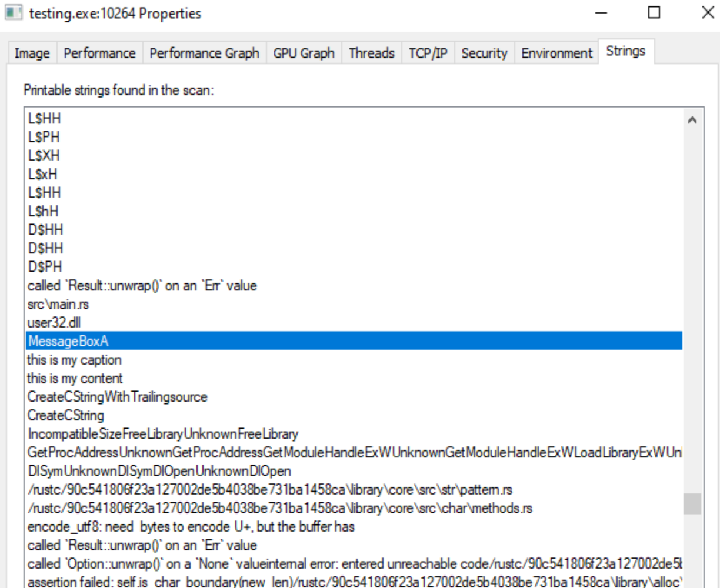Select the CreateCStringWithTrailingsource entry
720x588 pixels.
(118, 397)
